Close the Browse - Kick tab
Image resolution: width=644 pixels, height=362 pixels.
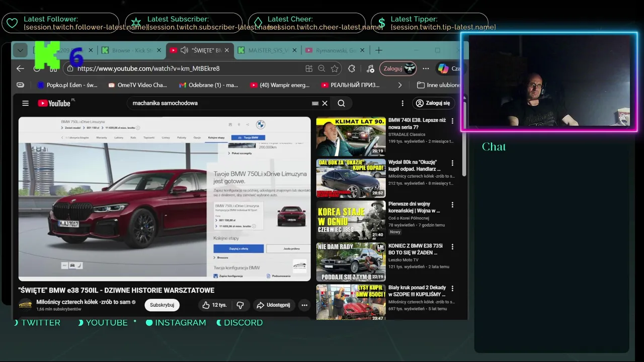[x=159, y=50]
